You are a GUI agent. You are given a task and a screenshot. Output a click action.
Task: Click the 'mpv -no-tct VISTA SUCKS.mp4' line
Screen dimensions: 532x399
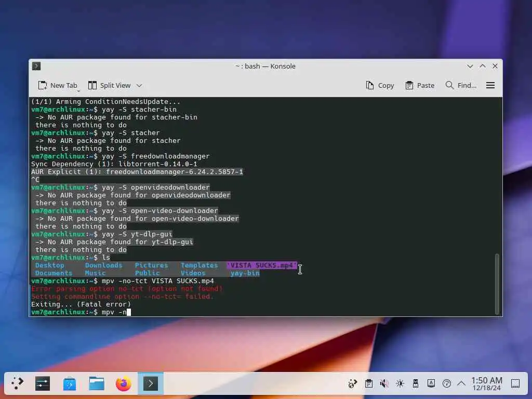click(x=123, y=281)
